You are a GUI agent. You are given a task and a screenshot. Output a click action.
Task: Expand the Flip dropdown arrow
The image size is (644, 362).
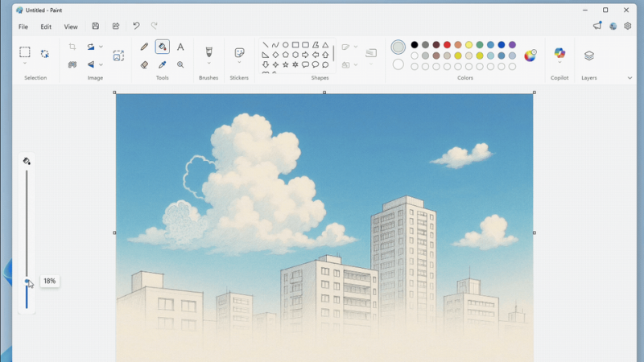(x=101, y=64)
